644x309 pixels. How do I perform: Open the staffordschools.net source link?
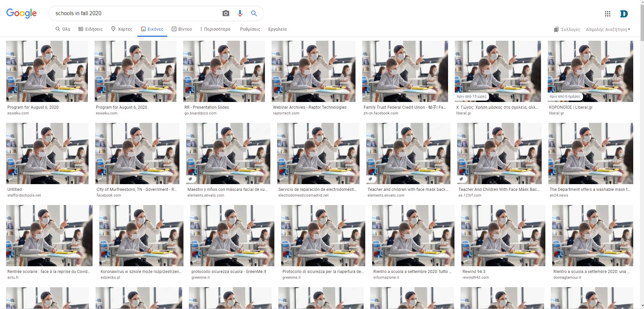(x=24, y=196)
